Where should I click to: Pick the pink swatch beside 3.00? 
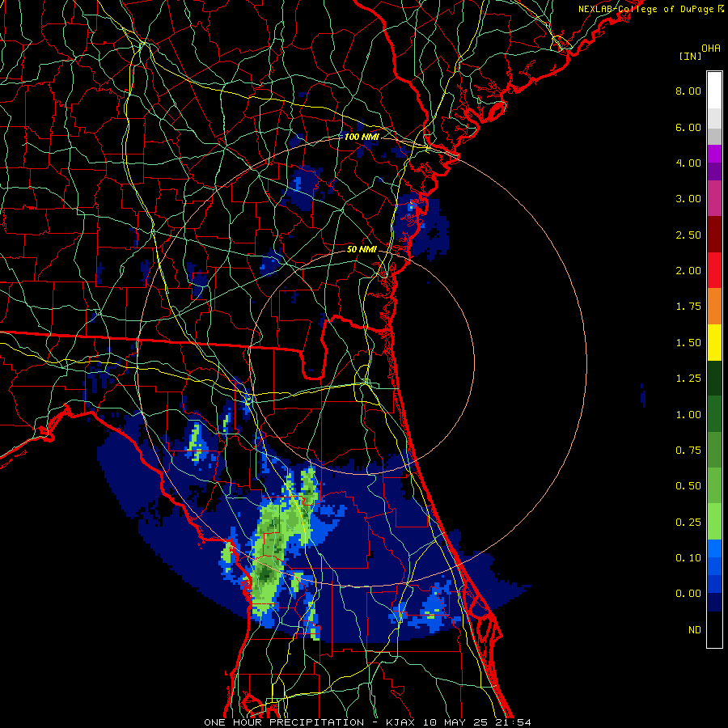click(714, 198)
